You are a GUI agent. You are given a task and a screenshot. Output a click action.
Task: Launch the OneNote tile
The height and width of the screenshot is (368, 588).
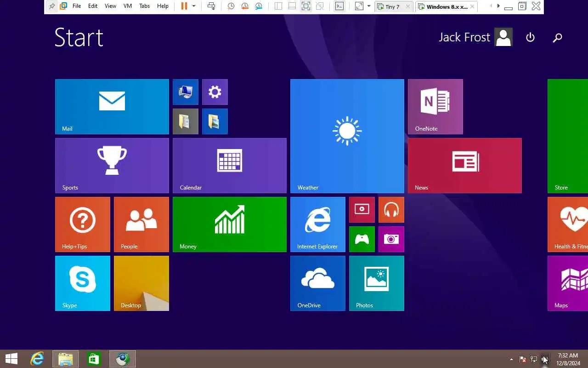pyautogui.click(x=435, y=107)
